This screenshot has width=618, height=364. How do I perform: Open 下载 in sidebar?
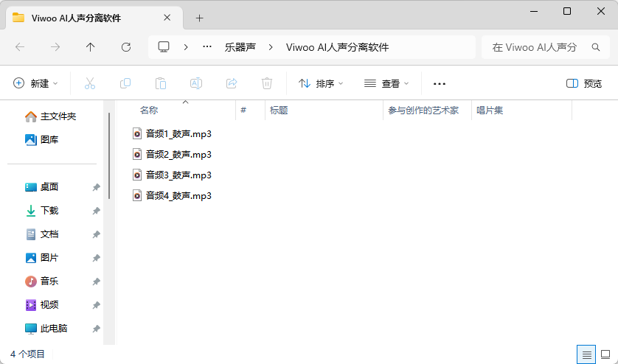coord(49,211)
